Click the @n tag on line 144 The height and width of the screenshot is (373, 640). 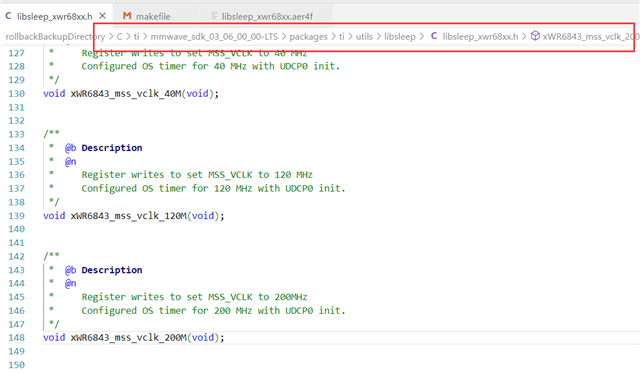[x=70, y=284]
